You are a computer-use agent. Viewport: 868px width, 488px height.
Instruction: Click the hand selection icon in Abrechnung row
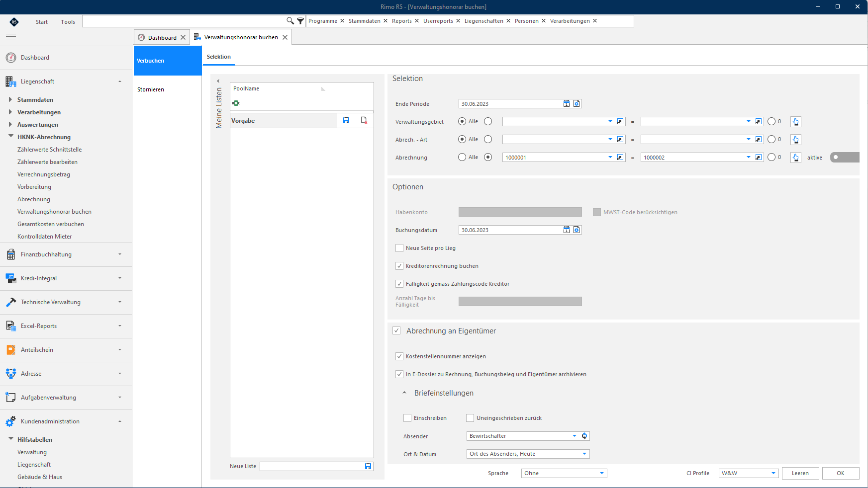point(795,158)
